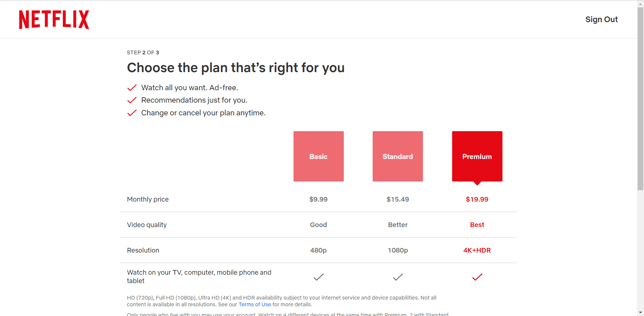The image size is (644, 316).
Task: Click the Best video quality label
Action: 477,225
